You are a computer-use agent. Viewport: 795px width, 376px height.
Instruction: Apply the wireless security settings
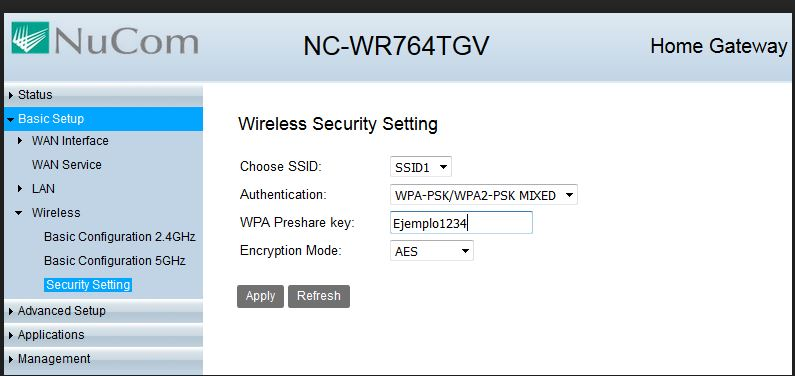(261, 296)
